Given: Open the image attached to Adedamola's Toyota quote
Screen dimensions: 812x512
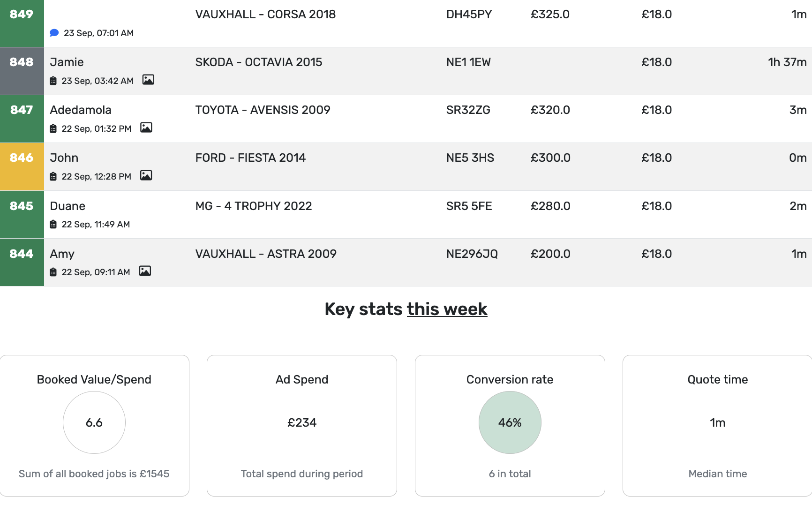Looking at the screenshot, I should tap(146, 128).
